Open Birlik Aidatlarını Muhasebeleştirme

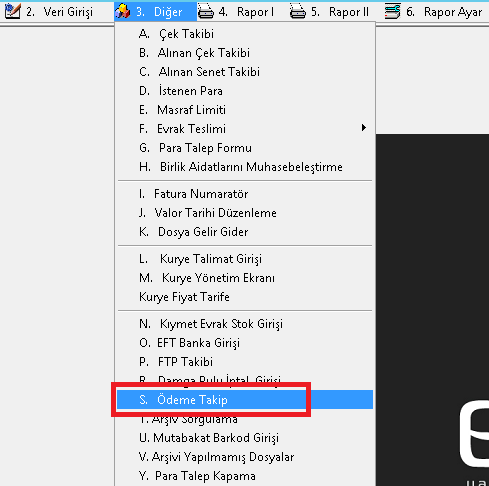coord(245,167)
